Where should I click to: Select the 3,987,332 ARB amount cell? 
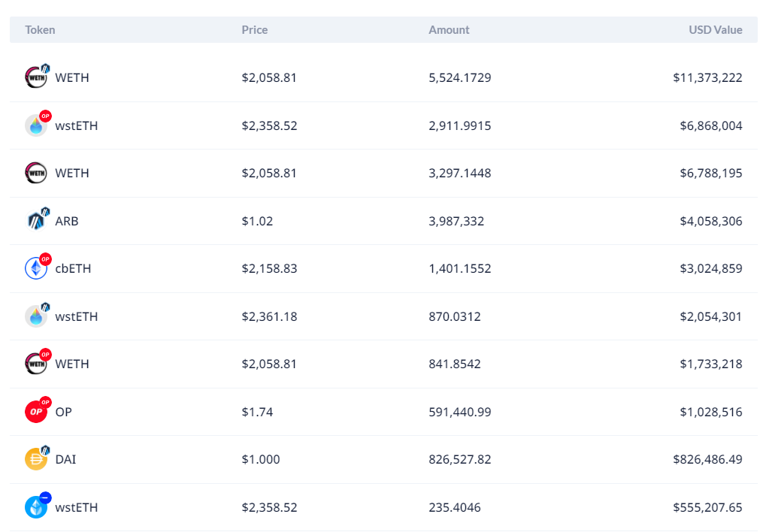coord(456,222)
